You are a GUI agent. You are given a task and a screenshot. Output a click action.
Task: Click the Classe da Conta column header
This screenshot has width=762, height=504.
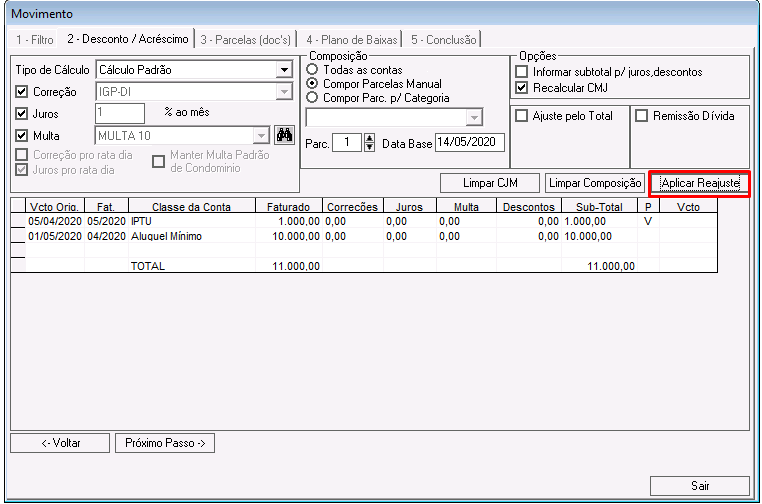tap(191, 206)
